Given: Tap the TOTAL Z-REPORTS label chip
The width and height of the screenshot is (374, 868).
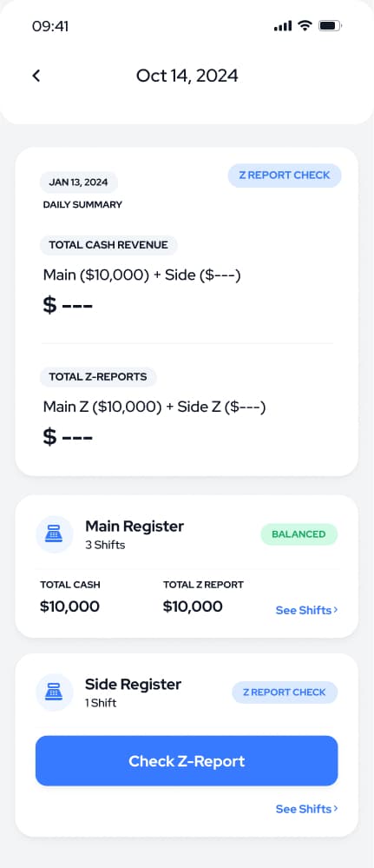Looking at the screenshot, I should (x=98, y=376).
